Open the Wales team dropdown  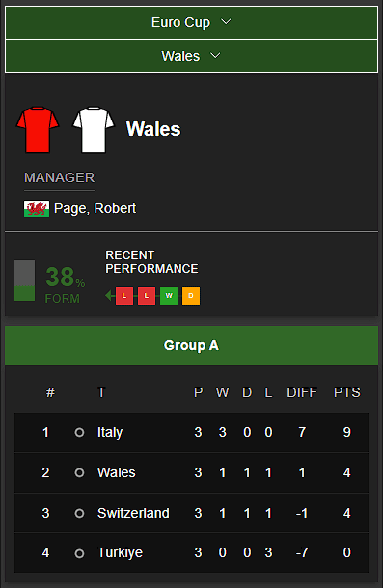click(x=191, y=56)
